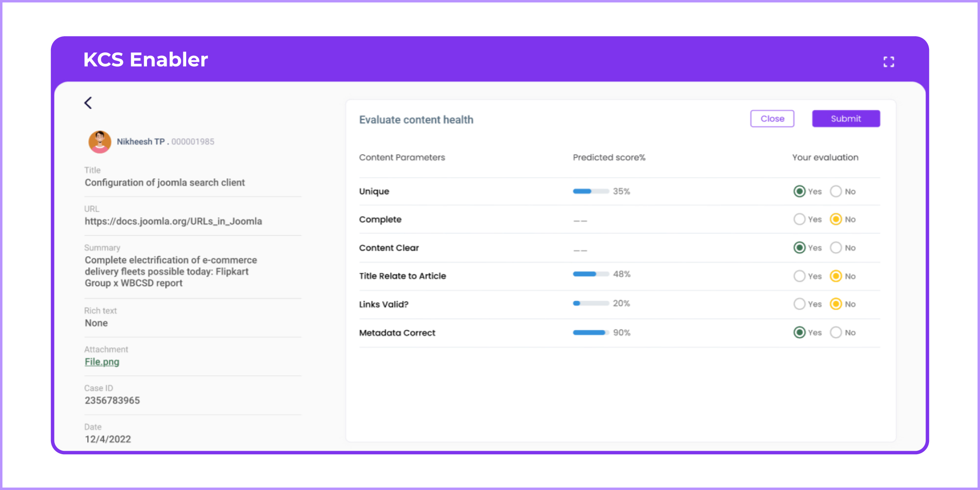Select Yes for Title Relate to Article
Viewport: 980px width, 490px height.
click(799, 276)
